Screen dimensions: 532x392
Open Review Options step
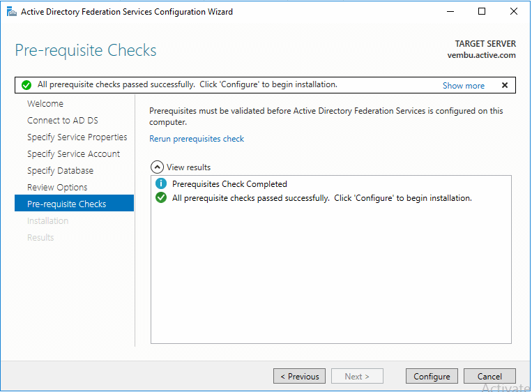(57, 188)
